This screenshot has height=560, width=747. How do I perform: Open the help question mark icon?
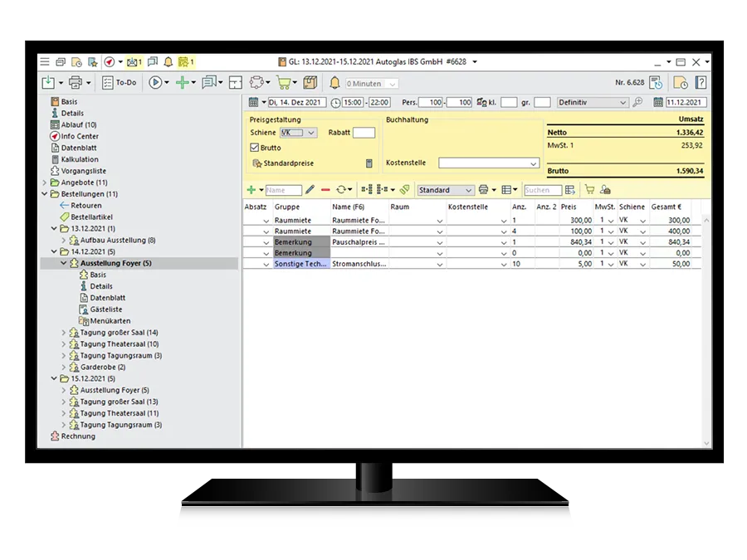click(701, 82)
